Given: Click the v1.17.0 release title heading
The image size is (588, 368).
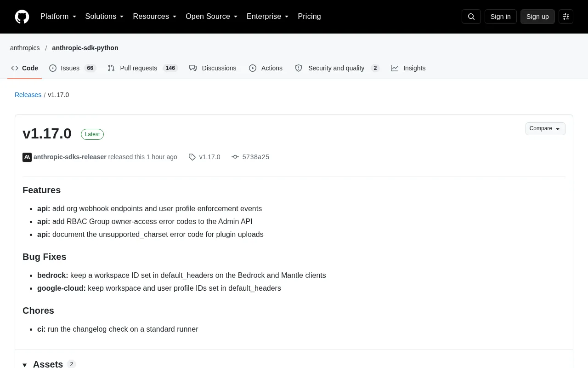Looking at the screenshot, I should click(47, 133).
